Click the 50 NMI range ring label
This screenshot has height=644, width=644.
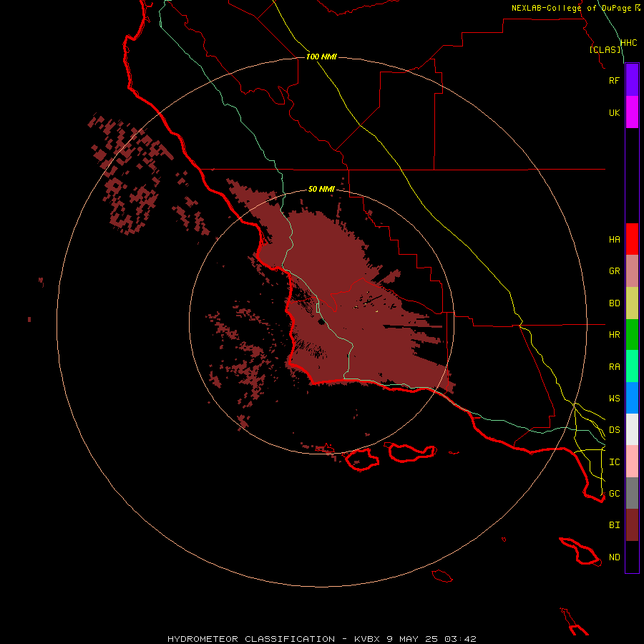coord(321,189)
